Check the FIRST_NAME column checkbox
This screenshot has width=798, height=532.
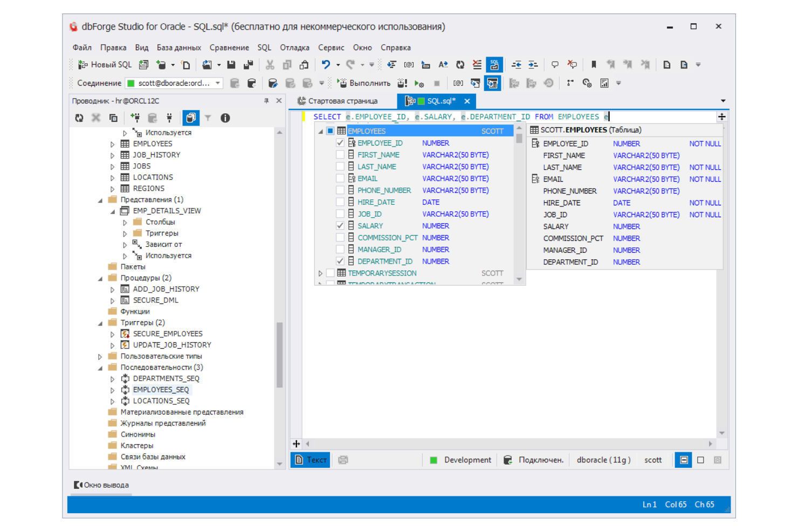(x=340, y=155)
